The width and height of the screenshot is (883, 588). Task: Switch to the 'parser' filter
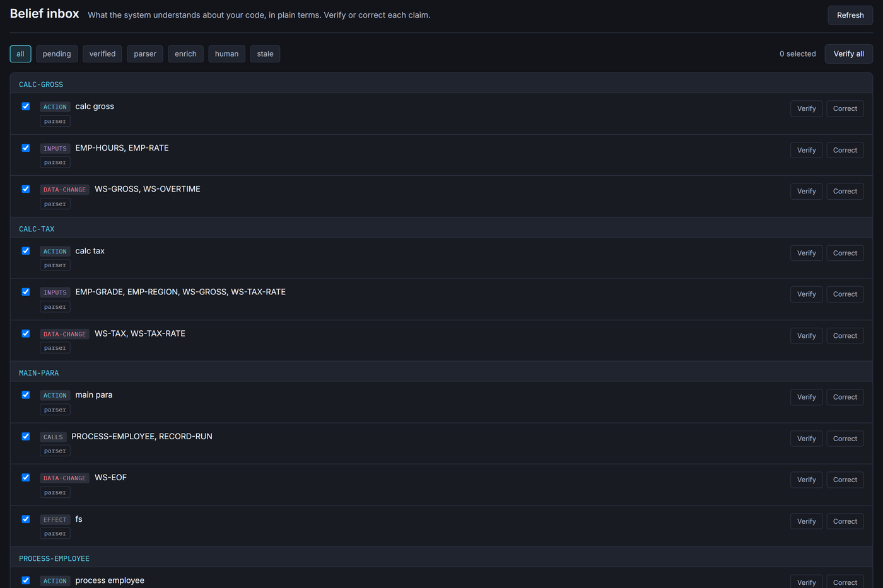point(145,54)
